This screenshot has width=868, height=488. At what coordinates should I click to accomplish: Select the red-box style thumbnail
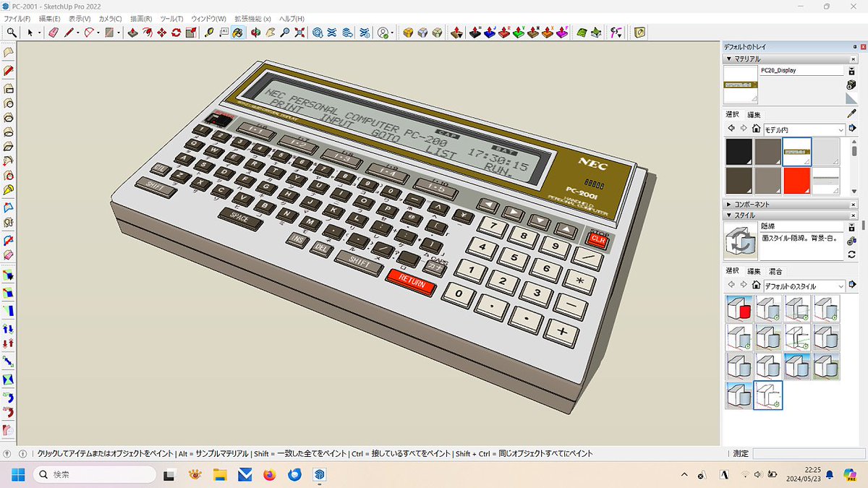tap(739, 309)
